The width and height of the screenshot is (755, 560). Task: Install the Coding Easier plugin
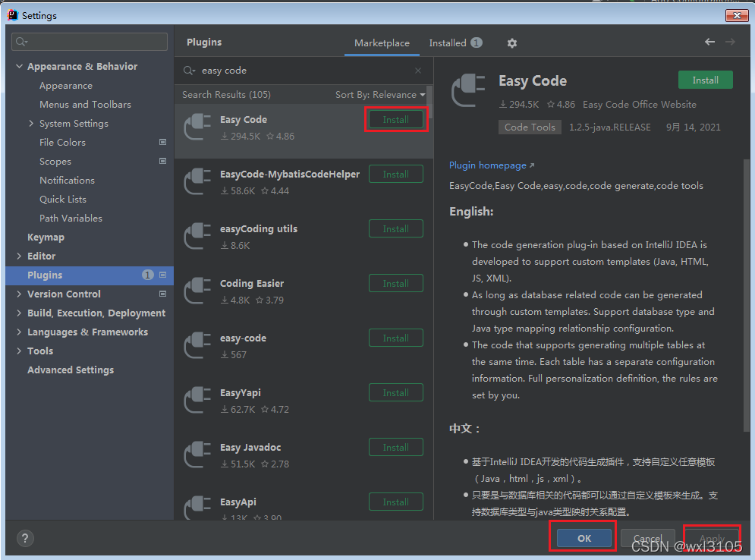396,284
